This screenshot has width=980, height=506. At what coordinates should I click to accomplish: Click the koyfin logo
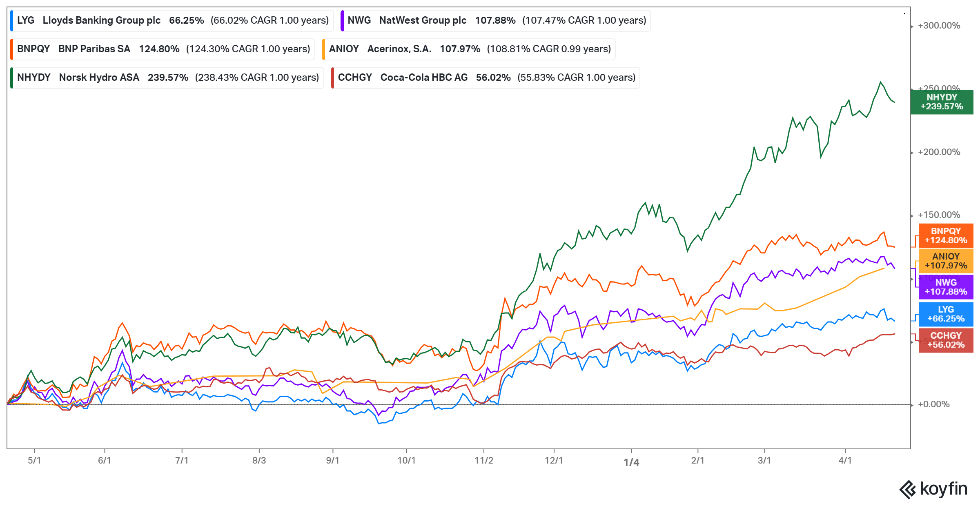933,489
